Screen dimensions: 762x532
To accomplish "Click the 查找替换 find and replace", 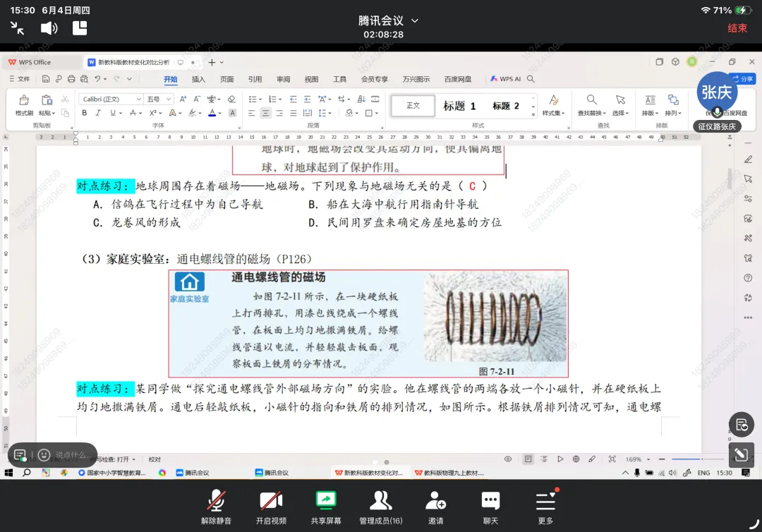I will [591, 105].
